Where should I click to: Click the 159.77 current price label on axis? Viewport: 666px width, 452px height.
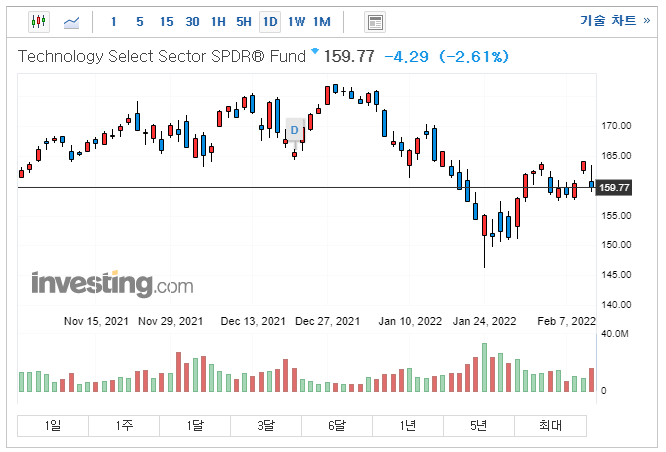click(614, 188)
